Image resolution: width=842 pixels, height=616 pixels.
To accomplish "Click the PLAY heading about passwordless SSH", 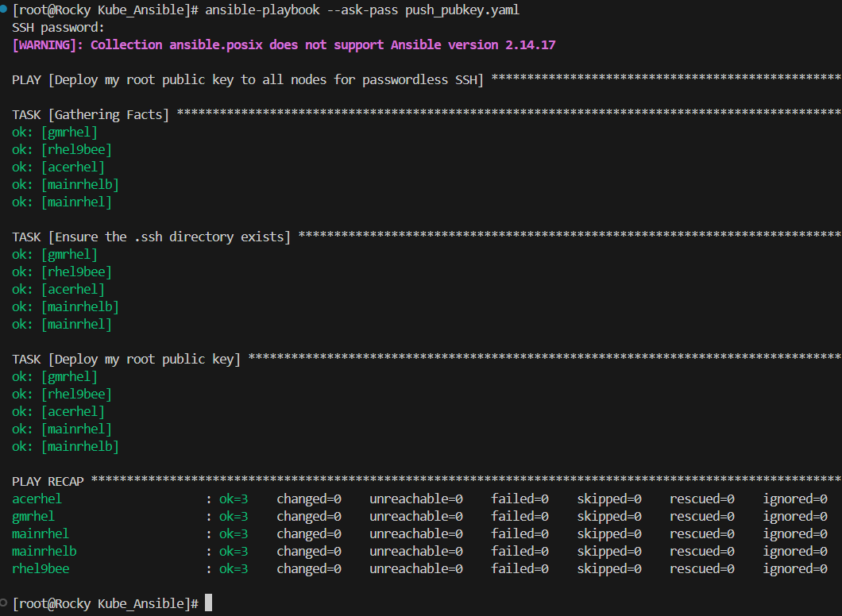I will [x=248, y=80].
